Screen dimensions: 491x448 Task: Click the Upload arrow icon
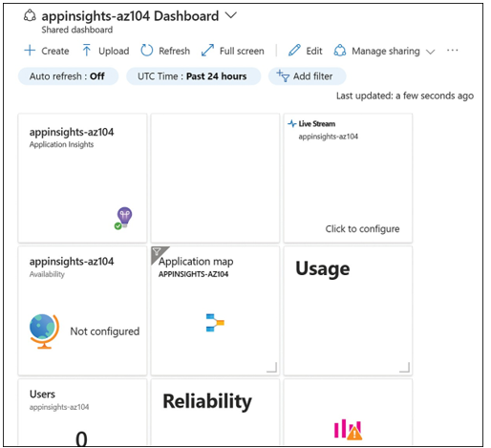86,51
